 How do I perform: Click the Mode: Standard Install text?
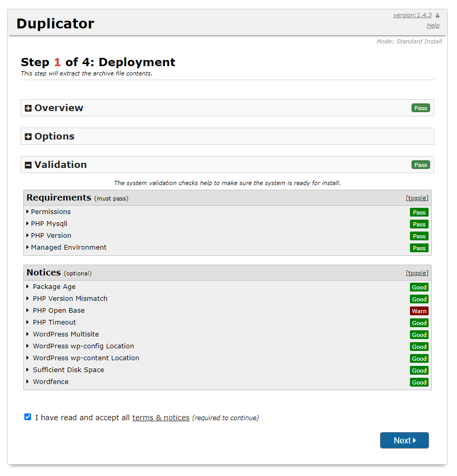pyautogui.click(x=409, y=41)
